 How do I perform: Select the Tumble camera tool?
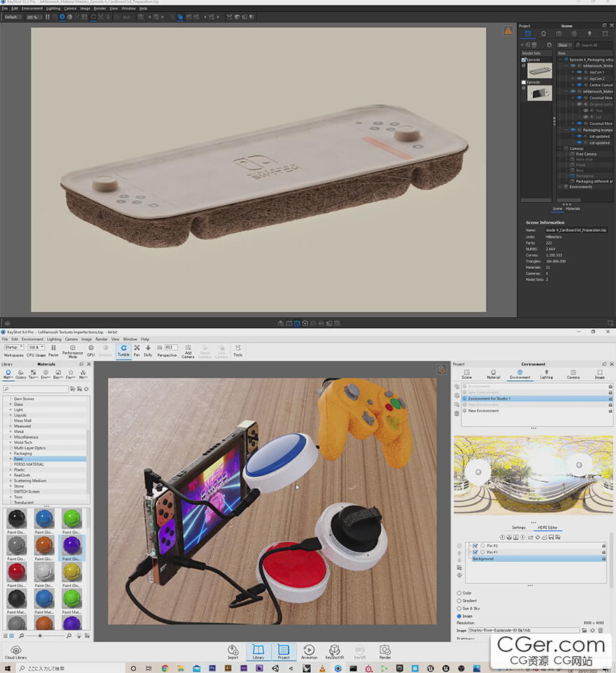click(123, 349)
